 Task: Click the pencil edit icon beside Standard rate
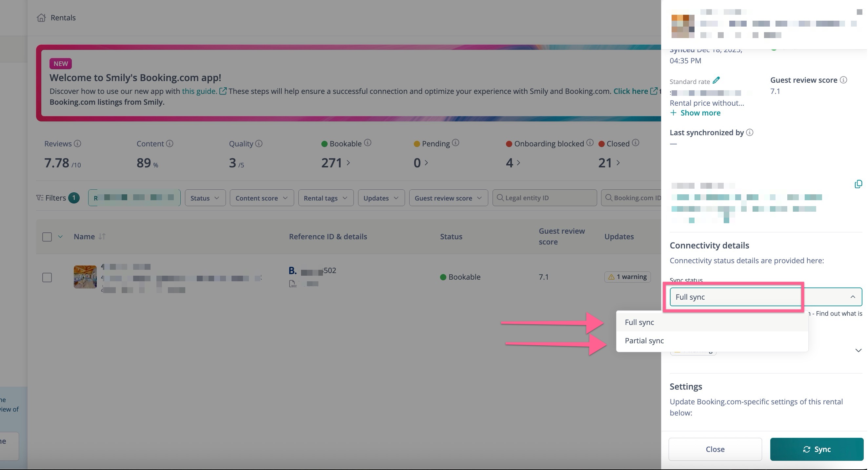click(717, 80)
